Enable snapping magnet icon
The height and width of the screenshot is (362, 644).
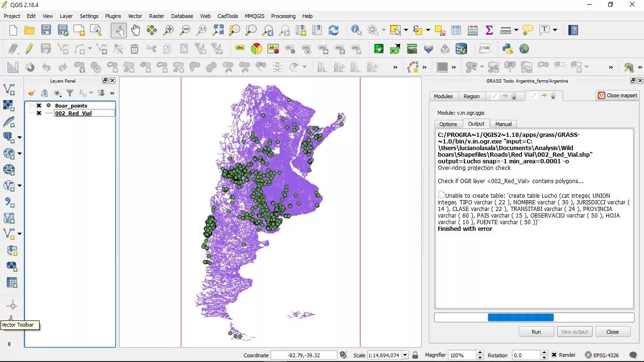[x=30, y=67]
